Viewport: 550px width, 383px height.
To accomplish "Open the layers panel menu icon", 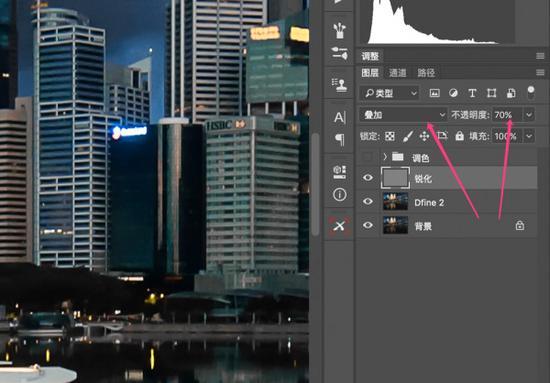I will 540,73.
